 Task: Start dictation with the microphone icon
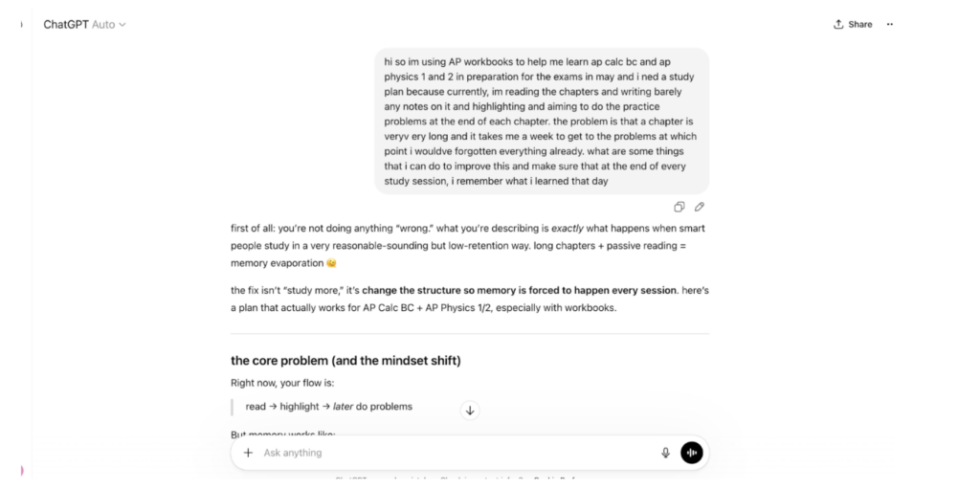pos(666,453)
